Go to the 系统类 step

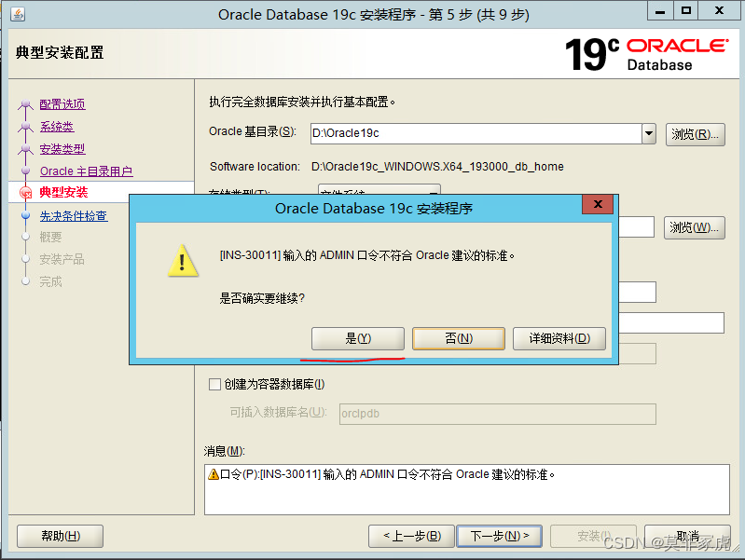(x=57, y=127)
